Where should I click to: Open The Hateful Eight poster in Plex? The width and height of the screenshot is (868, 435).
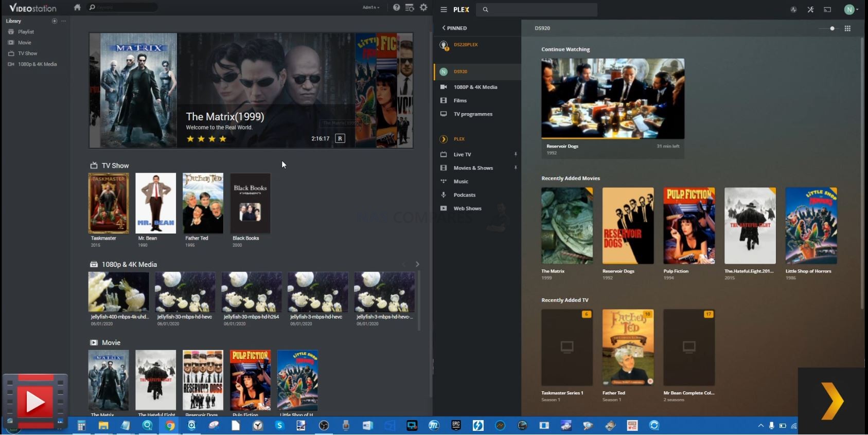tap(750, 226)
